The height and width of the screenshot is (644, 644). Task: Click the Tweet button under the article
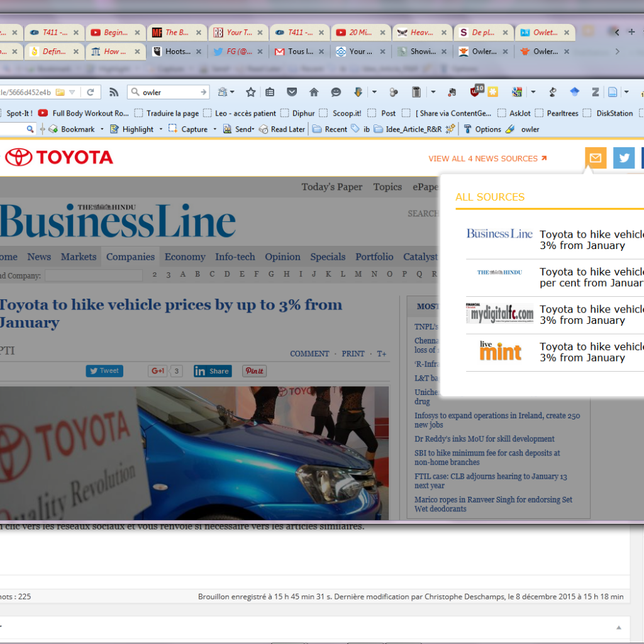pos(104,371)
